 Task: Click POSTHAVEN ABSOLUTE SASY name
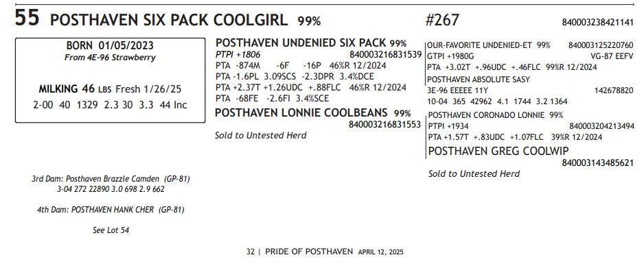(479, 80)
